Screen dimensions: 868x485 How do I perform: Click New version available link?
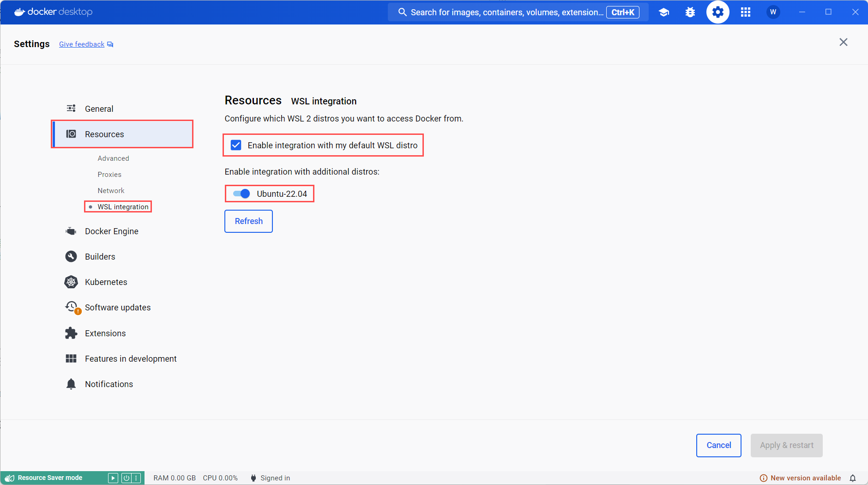[x=806, y=478]
